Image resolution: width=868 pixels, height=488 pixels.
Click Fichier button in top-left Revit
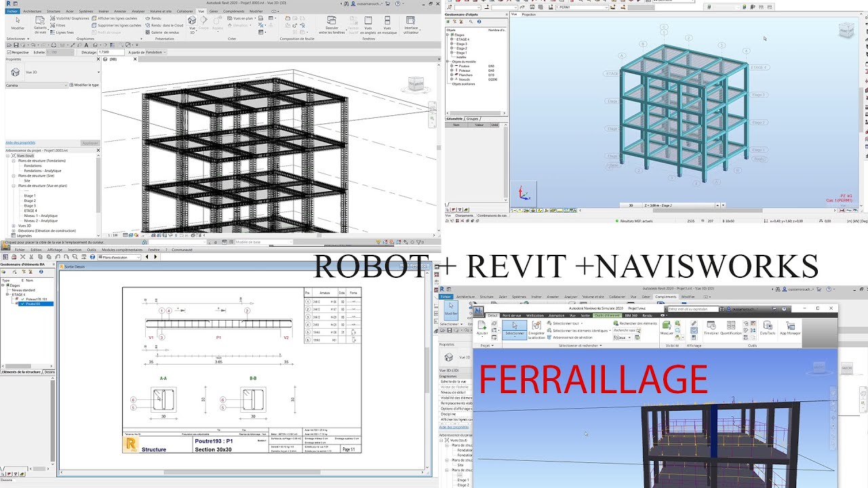point(12,12)
